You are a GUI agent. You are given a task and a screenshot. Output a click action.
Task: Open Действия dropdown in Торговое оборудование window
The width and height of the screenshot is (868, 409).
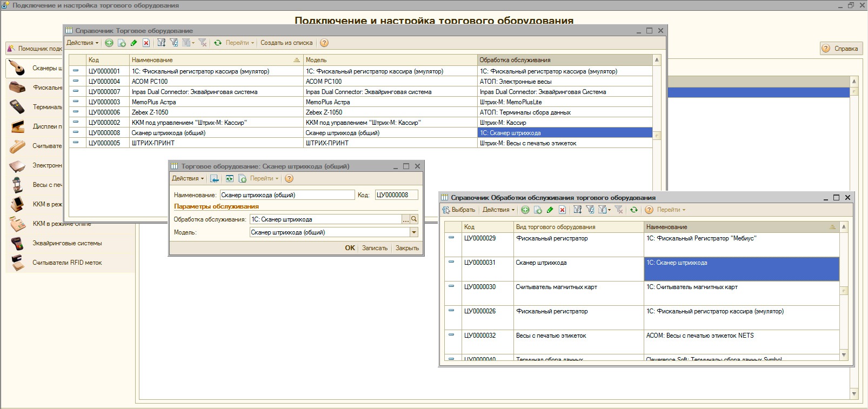point(82,43)
